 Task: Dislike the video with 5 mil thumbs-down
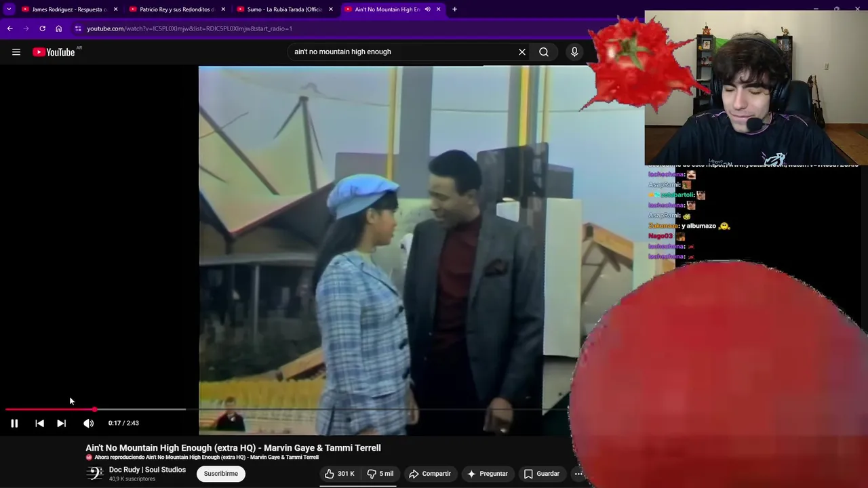tap(380, 474)
